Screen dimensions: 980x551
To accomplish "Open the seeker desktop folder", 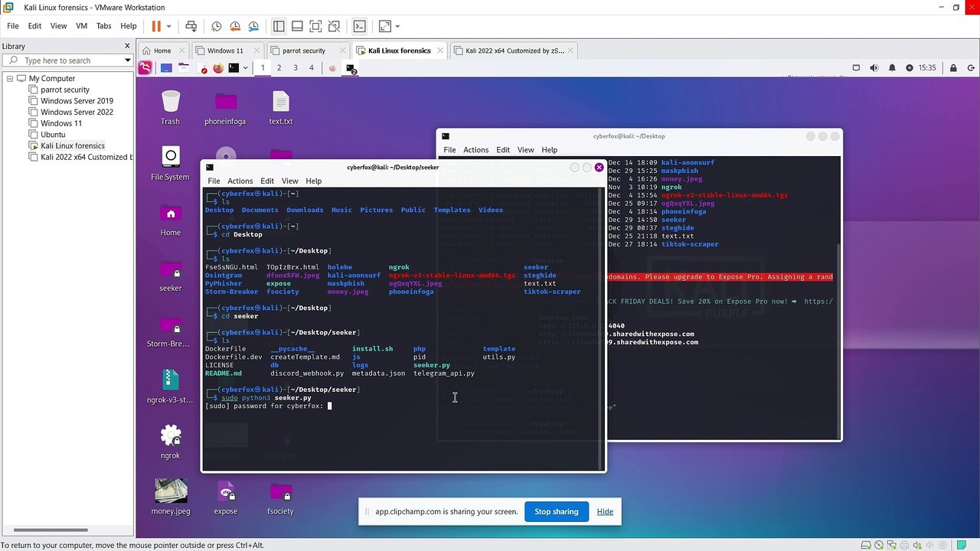I will [x=170, y=275].
